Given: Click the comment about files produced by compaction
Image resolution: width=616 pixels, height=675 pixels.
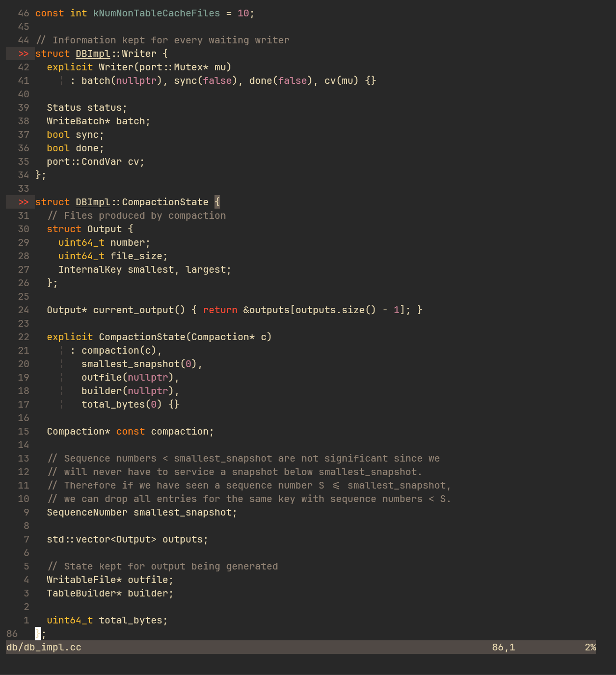Looking at the screenshot, I should (x=136, y=215).
